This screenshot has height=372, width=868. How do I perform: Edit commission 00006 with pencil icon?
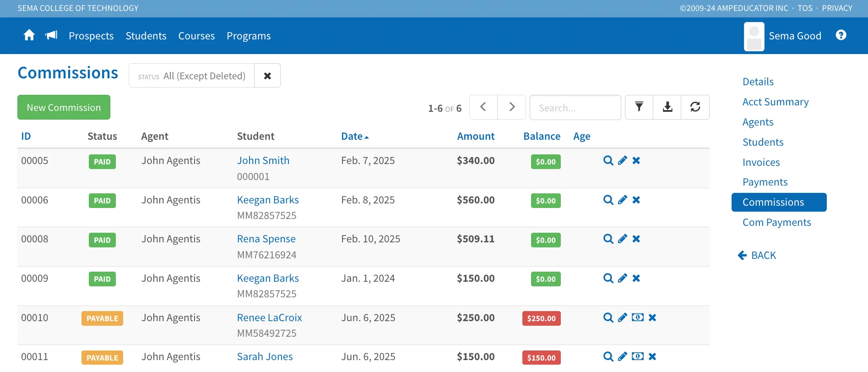[x=623, y=200]
